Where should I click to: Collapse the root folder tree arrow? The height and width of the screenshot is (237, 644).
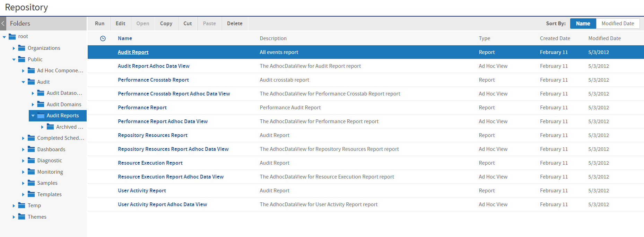pos(4,37)
